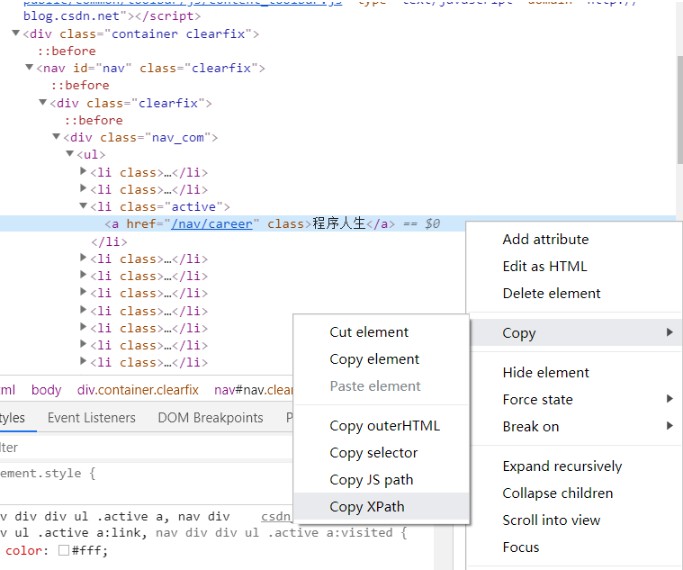Focus the styles filter field
Screen dimensions: 683x570
(x=146, y=448)
